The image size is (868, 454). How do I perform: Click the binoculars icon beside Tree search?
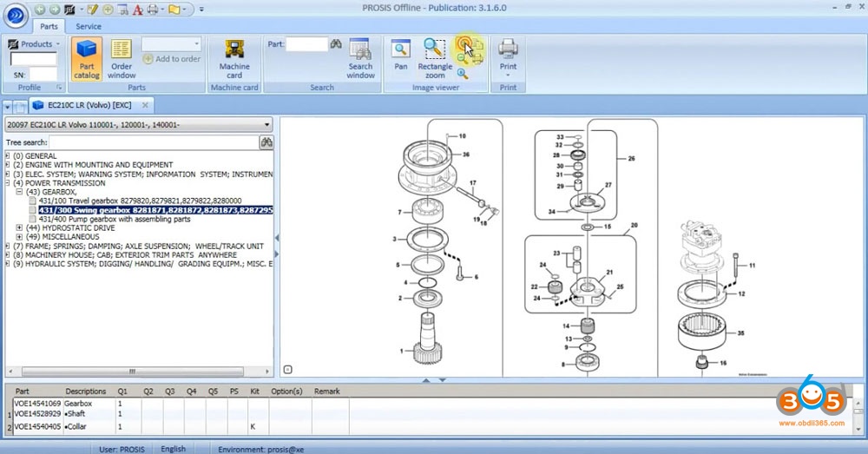(x=266, y=141)
